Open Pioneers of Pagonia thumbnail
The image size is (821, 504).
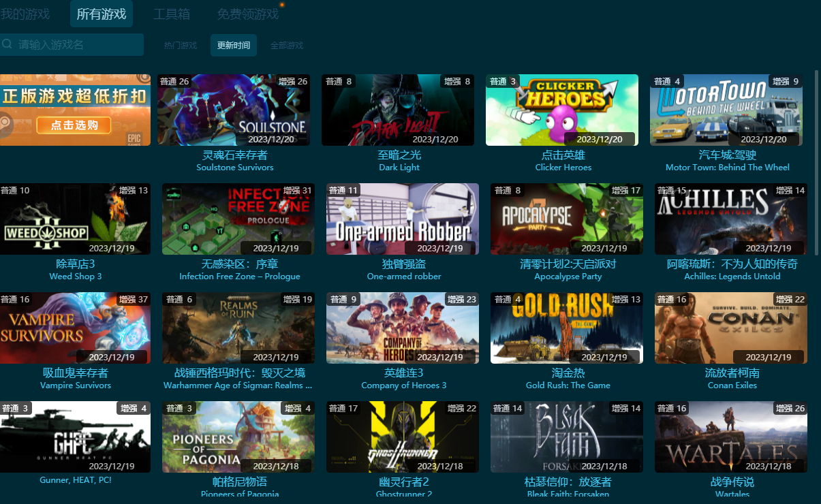coord(238,437)
